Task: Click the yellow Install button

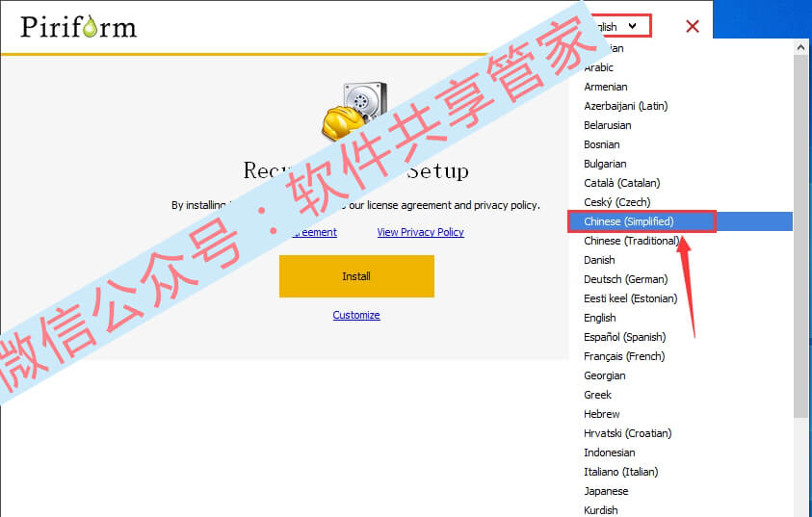Action: point(356,276)
